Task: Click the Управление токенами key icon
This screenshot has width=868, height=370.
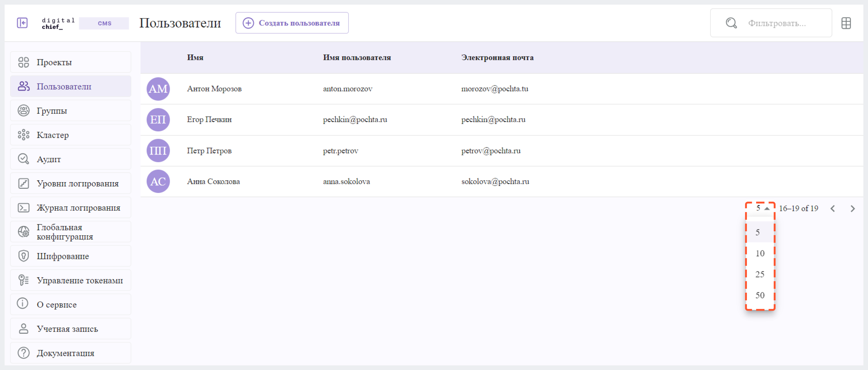Action: click(24, 280)
